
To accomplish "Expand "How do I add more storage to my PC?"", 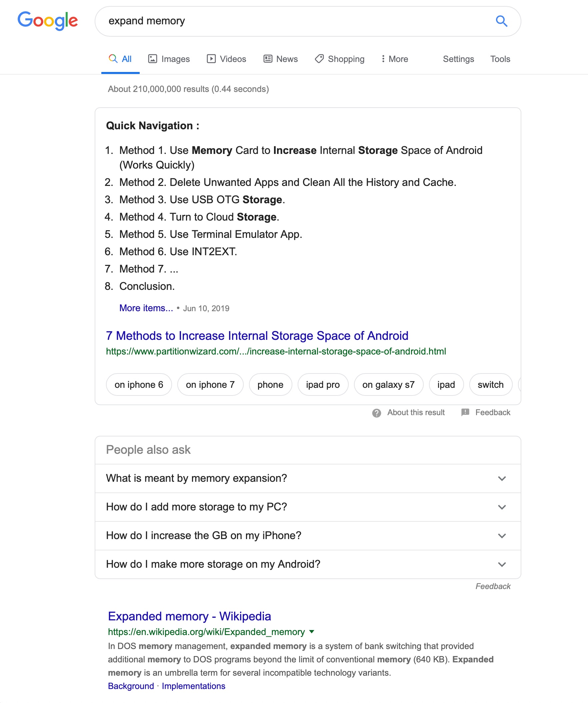I will [502, 507].
